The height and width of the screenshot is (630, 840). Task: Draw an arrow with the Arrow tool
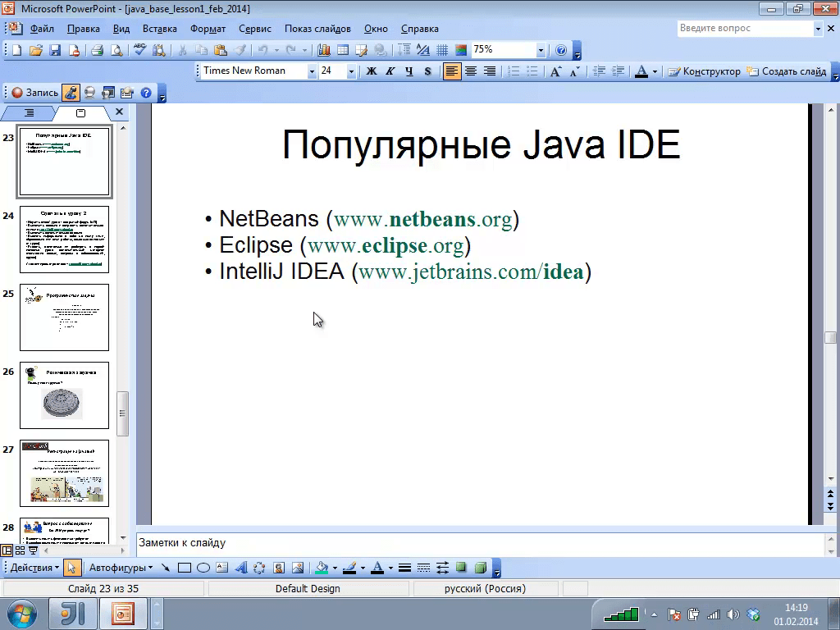coord(166,568)
